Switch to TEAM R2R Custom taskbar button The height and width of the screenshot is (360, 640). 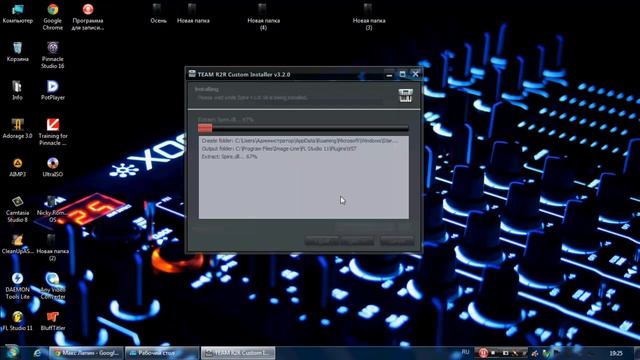click(238, 353)
